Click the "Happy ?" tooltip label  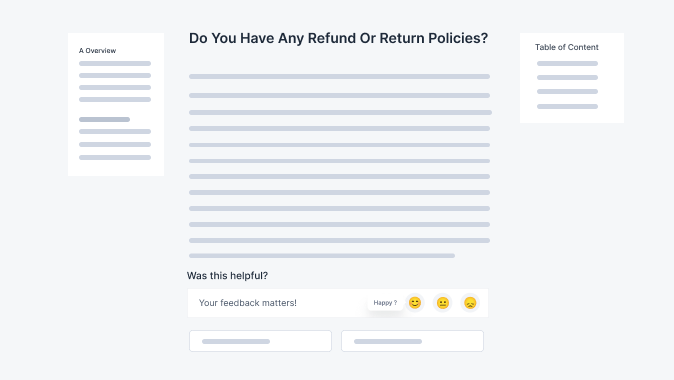coord(385,303)
